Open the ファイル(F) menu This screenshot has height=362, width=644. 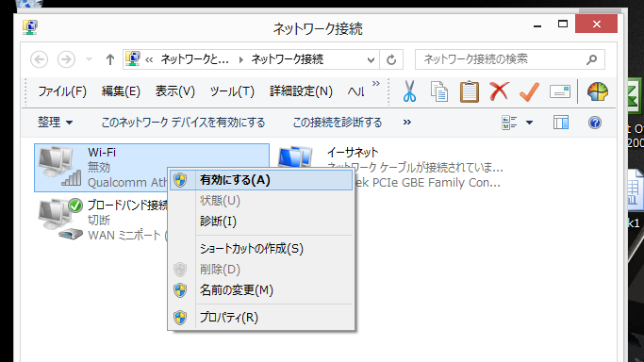click(62, 91)
